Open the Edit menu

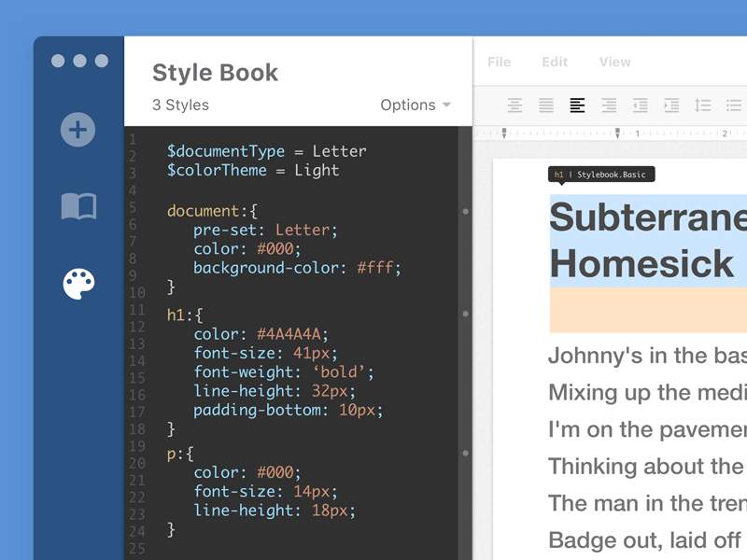555,62
